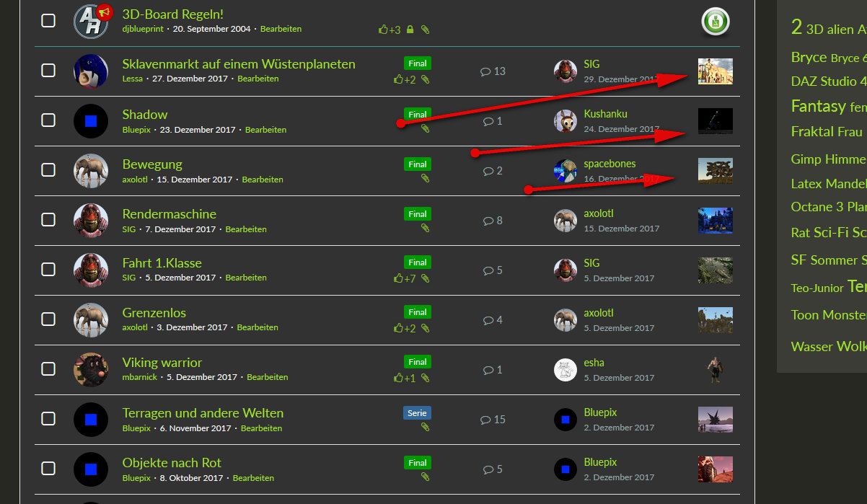Screen dimensions: 867x504
Task: Click the green document icon for 3D-Board Regeln
Action: click(716, 22)
